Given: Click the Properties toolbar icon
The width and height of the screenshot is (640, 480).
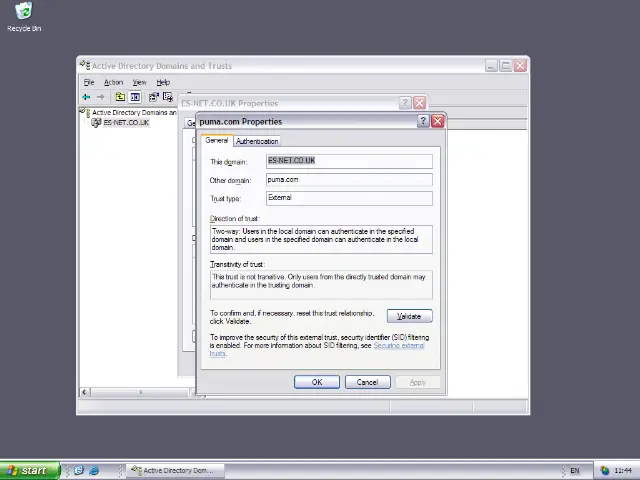Looking at the screenshot, I should tap(153, 97).
